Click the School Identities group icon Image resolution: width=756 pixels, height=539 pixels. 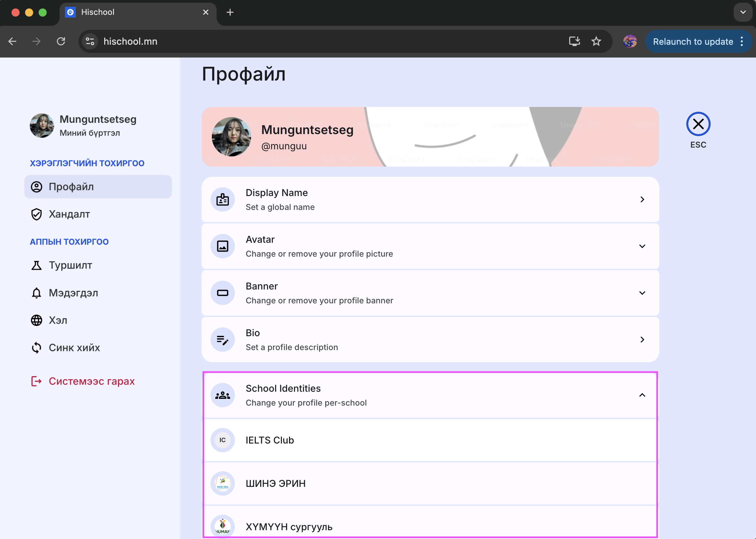point(222,395)
